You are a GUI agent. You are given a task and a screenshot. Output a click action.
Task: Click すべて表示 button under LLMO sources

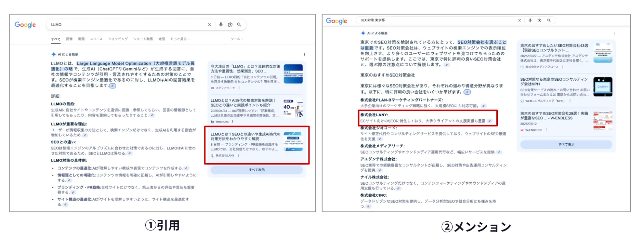(256, 170)
